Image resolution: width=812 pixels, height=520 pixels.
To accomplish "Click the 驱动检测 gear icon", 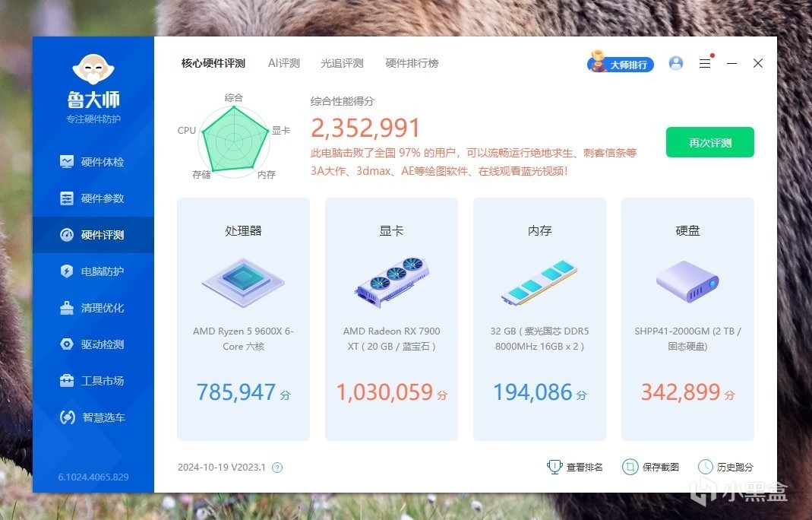I will (x=67, y=344).
